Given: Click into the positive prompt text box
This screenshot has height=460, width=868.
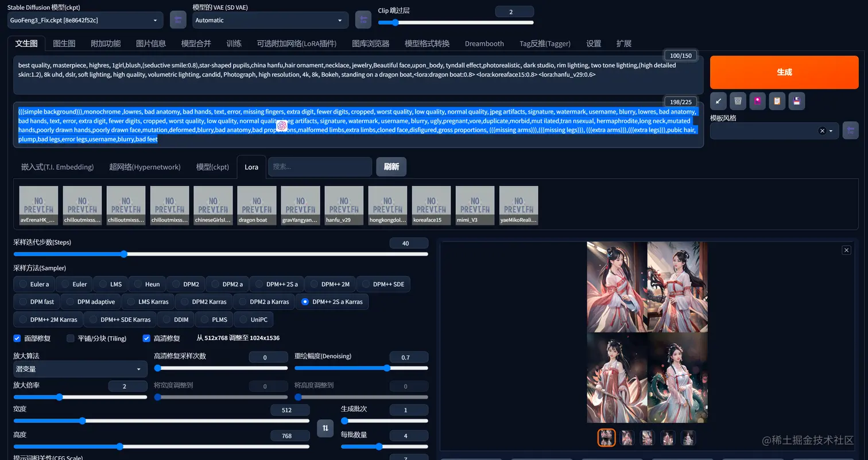Looking at the screenshot, I should coord(358,75).
